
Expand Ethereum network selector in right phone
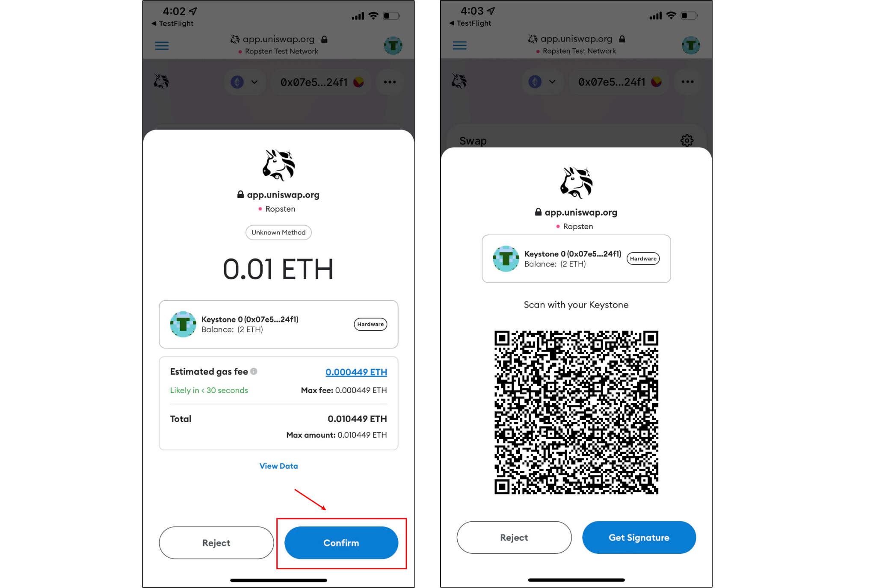542,81
